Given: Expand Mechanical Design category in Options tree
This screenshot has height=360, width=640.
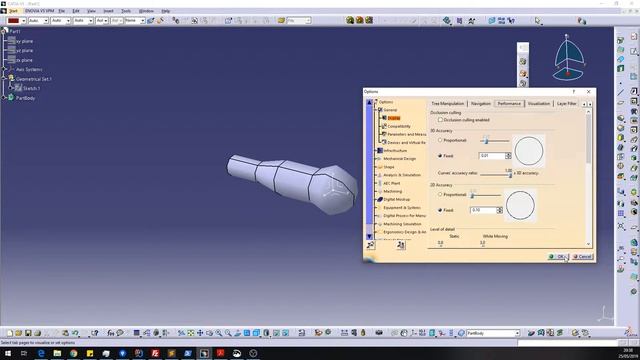Looking at the screenshot, I should coord(376,159).
